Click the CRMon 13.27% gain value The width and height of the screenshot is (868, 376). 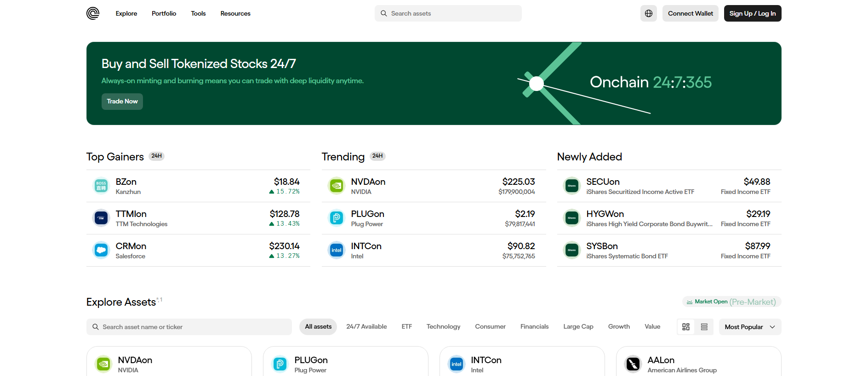point(284,256)
